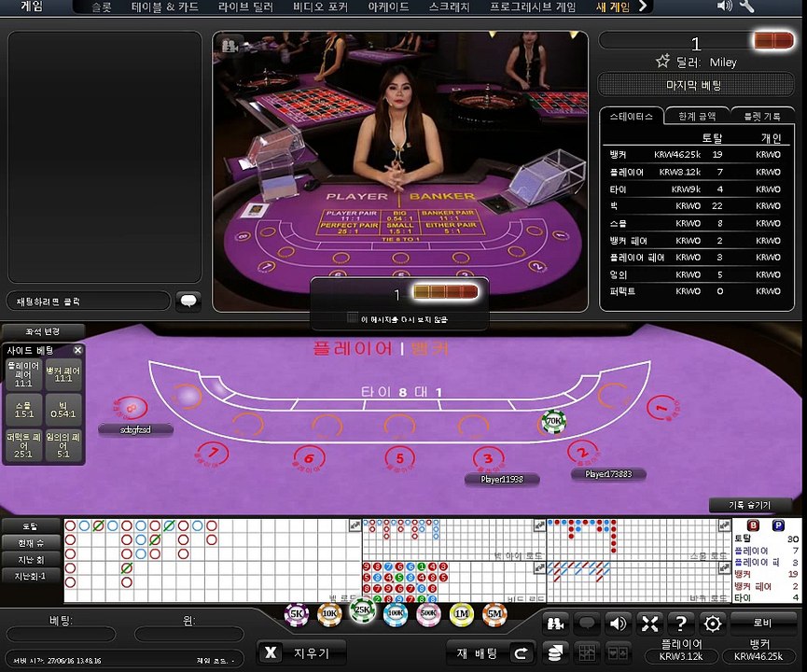This screenshot has width=807, height=672.
Task: Mute sound using top bar speaker icon
Action: pyautogui.click(x=724, y=7)
